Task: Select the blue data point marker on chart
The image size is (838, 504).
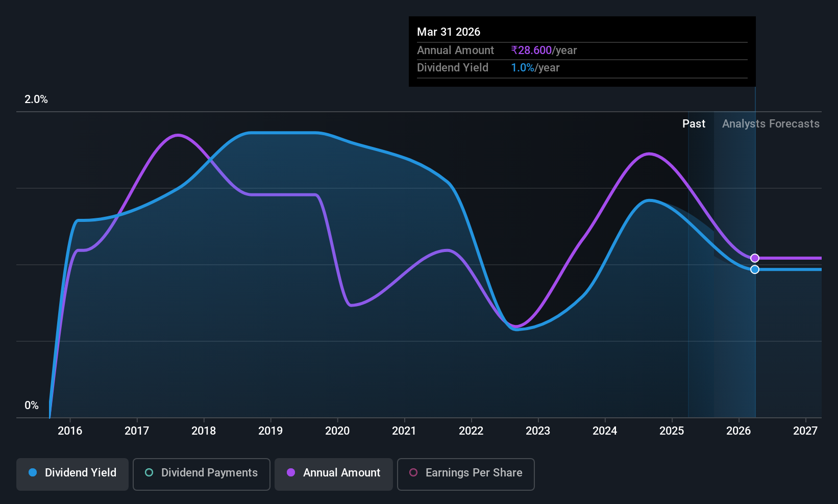Action: point(755,269)
